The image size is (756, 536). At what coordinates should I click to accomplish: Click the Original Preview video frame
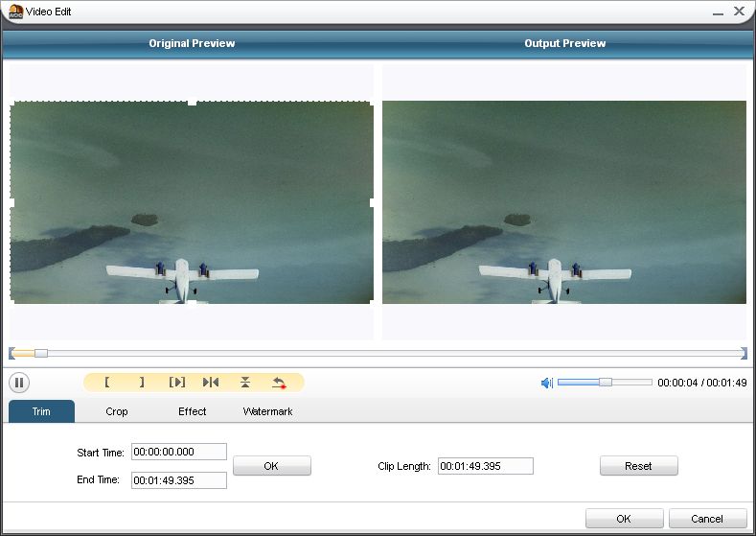click(192, 202)
